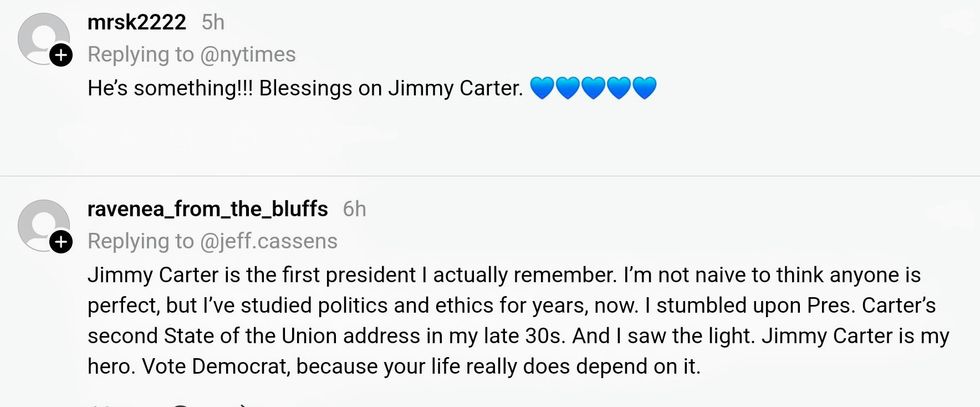Screen dimensions: 980x407
Task: Open the mrsk2222 username link
Action: (137, 23)
